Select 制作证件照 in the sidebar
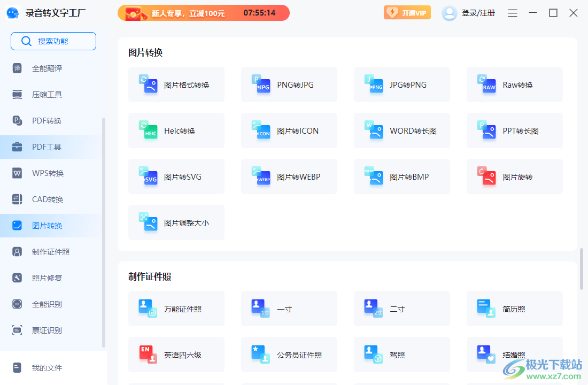 51,252
